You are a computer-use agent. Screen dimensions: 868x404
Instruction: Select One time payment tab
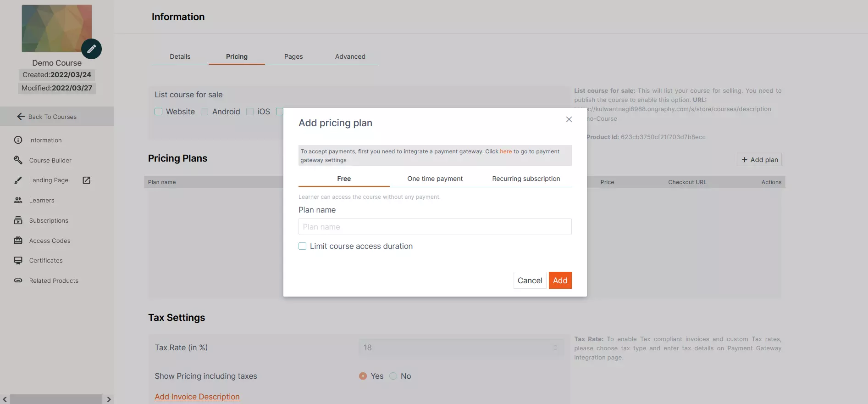[435, 179]
